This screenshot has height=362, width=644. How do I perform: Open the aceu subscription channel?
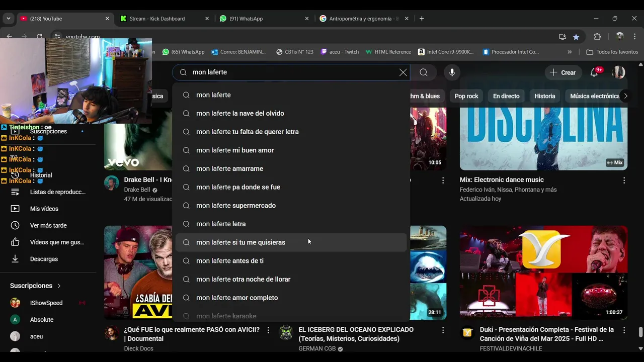point(48,336)
